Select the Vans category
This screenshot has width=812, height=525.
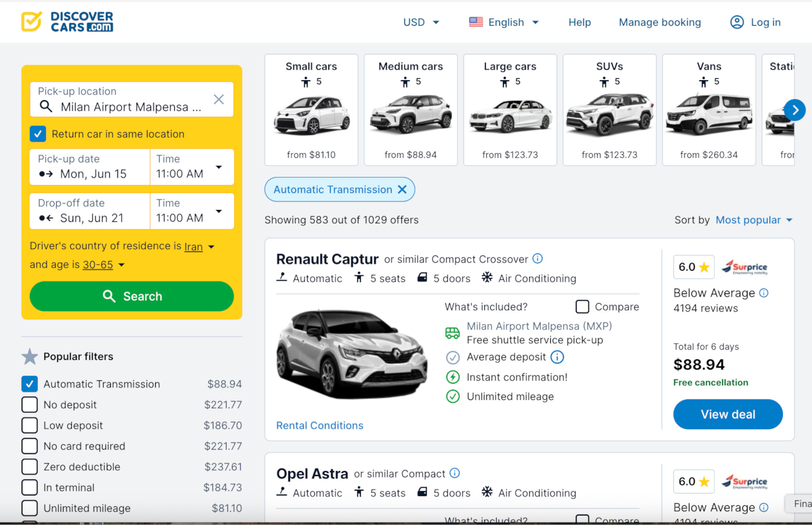[709, 110]
